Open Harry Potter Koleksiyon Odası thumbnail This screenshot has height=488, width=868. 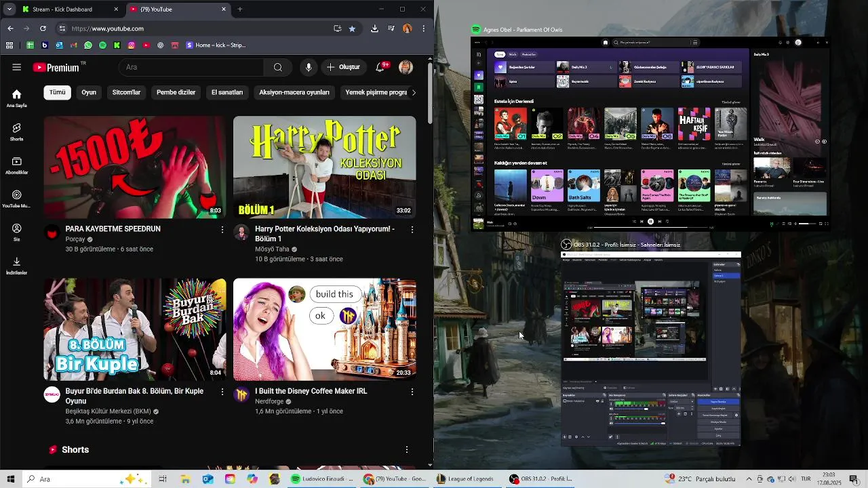click(x=325, y=167)
